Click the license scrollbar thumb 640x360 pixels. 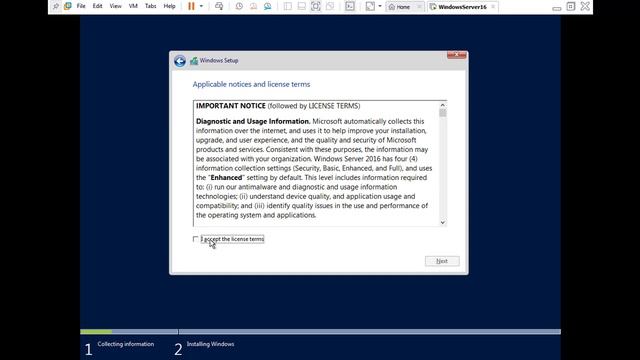pyautogui.click(x=442, y=113)
